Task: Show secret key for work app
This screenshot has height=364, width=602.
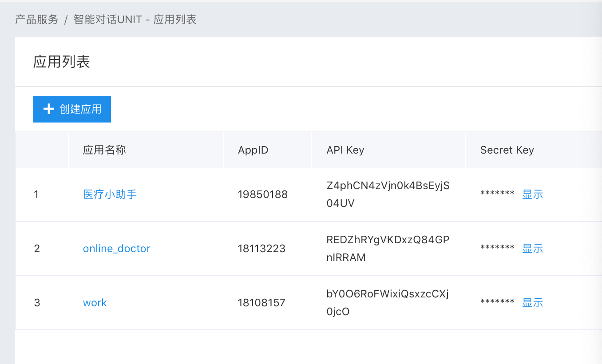Action: 532,303
